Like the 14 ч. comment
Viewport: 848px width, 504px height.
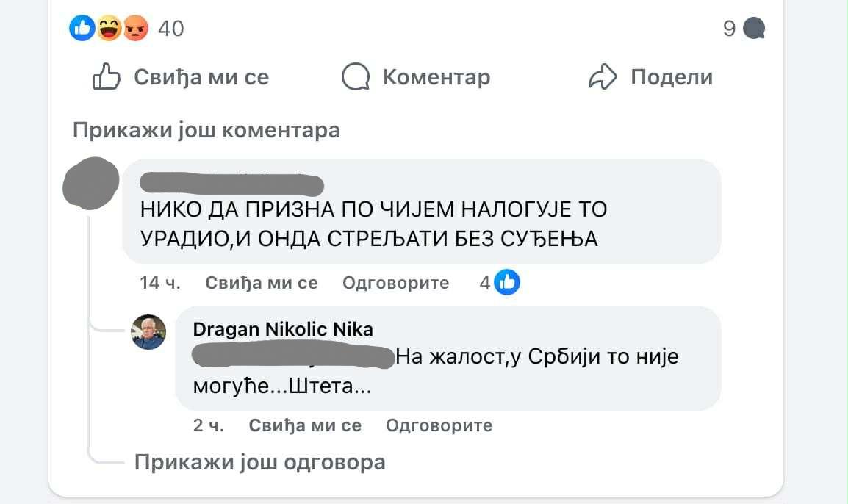(261, 283)
